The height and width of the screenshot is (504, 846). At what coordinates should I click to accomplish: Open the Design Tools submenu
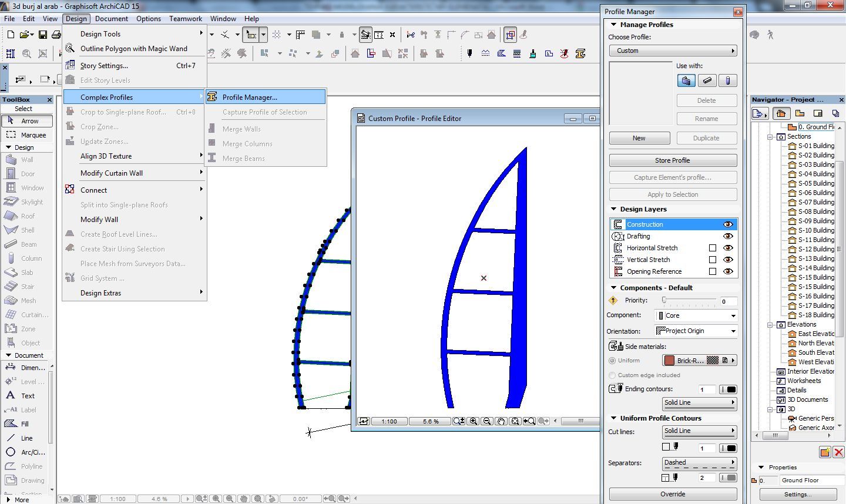[x=135, y=34]
